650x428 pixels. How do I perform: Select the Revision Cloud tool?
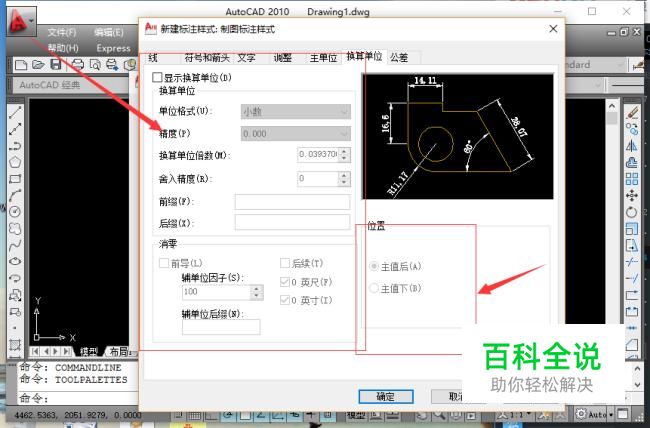point(15,229)
